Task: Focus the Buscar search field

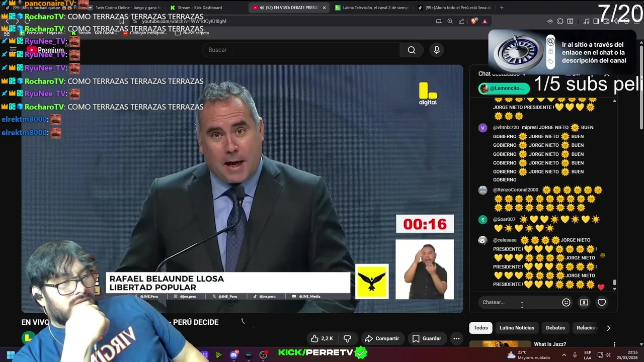Action: pos(301,50)
